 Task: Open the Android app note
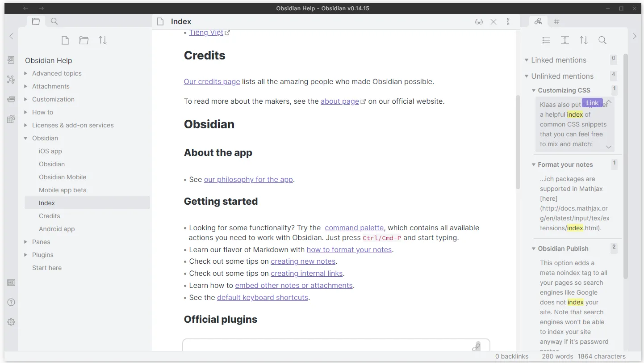(87, 229)
